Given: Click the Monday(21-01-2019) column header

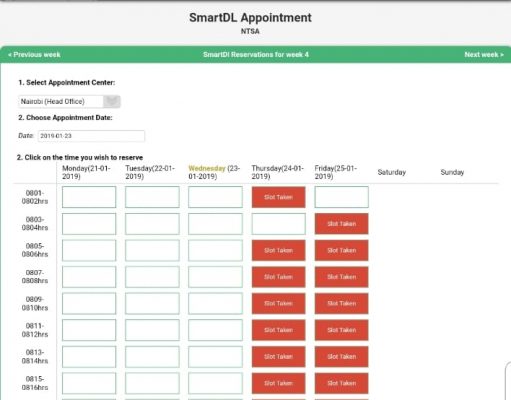Looking at the screenshot, I should [86, 172].
